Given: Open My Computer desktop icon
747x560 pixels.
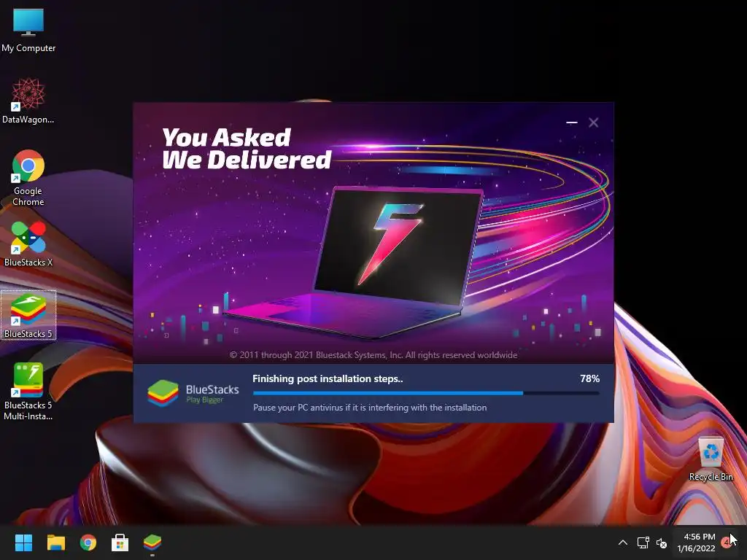Looking at the screenshot, I should (28, 31).
